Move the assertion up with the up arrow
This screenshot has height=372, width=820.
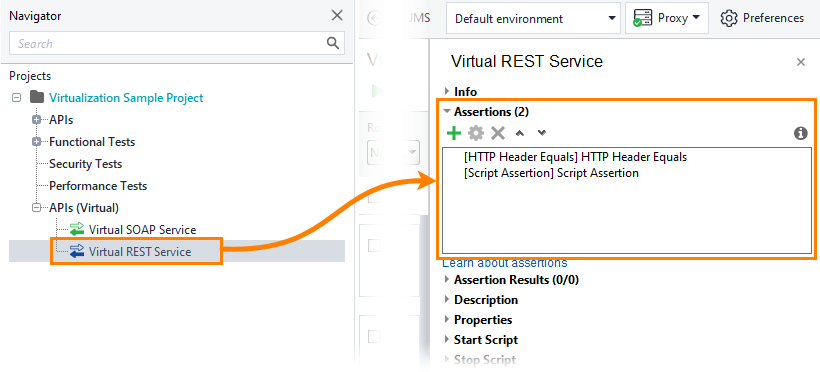pyautogui.click(x=519, y=133)
